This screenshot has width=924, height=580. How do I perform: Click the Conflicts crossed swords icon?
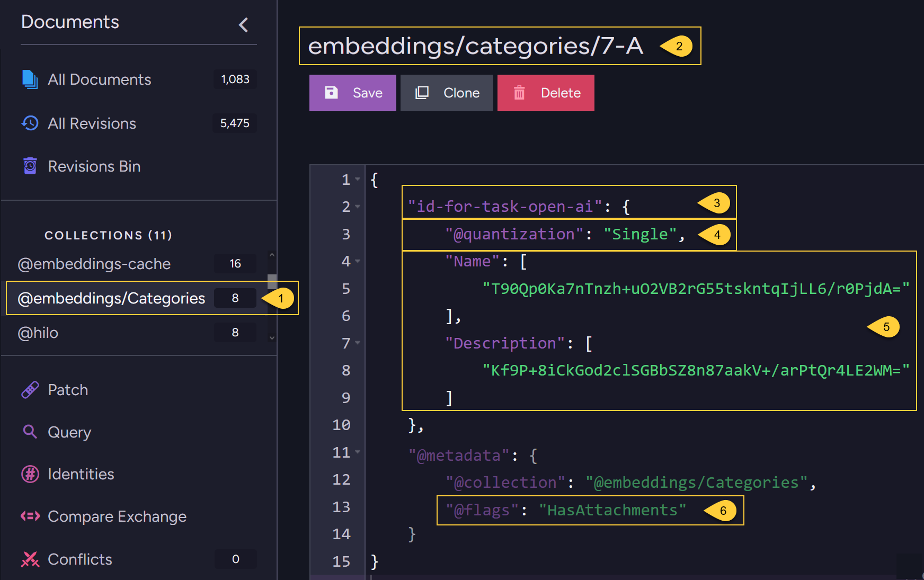30,559
